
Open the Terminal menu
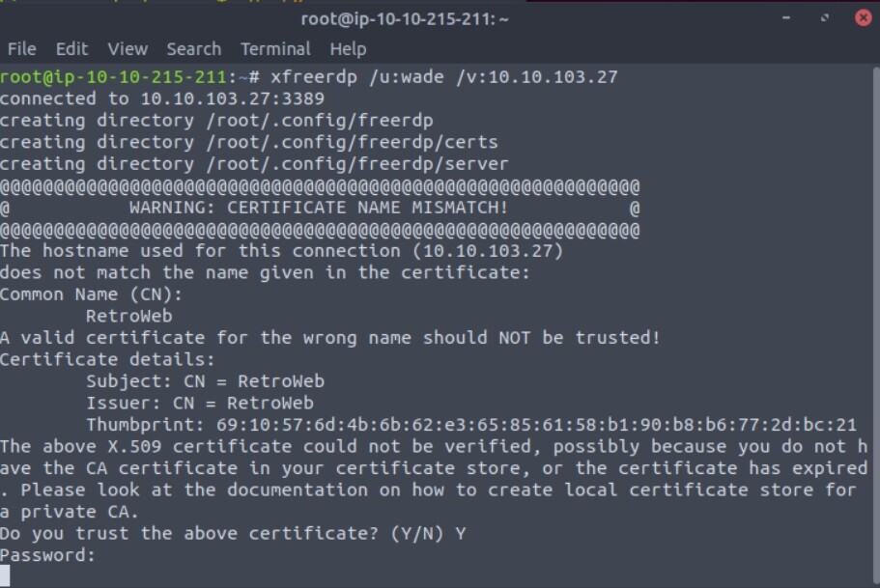[x=274, y=48]
